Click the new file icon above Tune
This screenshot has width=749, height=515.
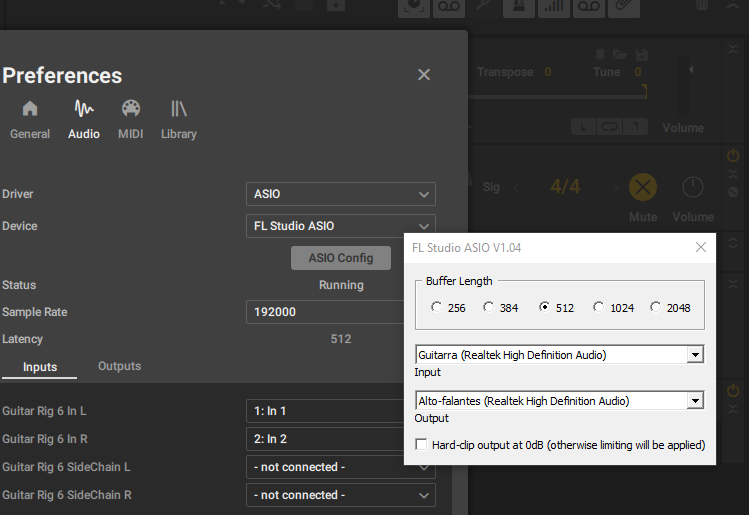[600, 54]
